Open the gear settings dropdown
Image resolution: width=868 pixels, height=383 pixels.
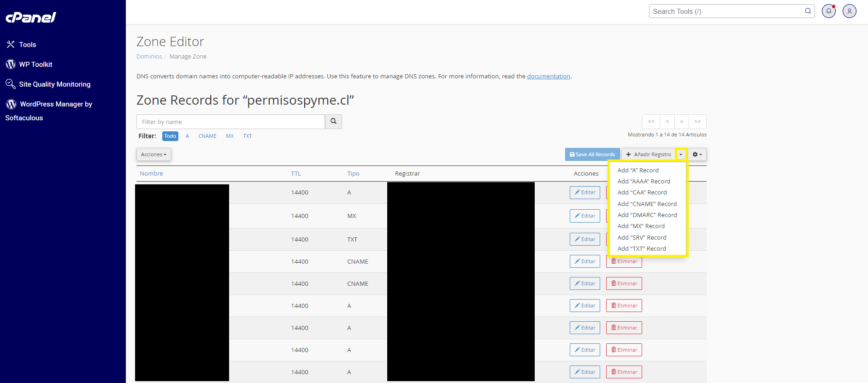697,154
